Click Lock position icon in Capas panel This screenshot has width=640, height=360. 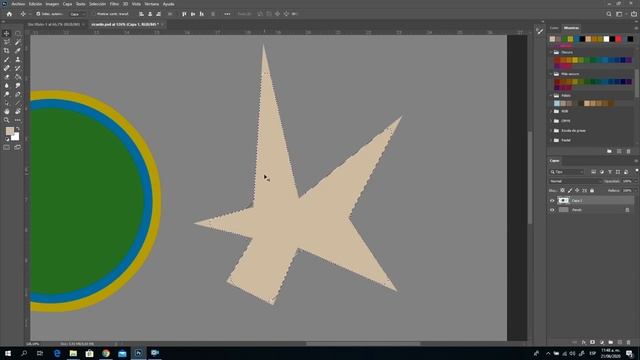tap(577, 191)
